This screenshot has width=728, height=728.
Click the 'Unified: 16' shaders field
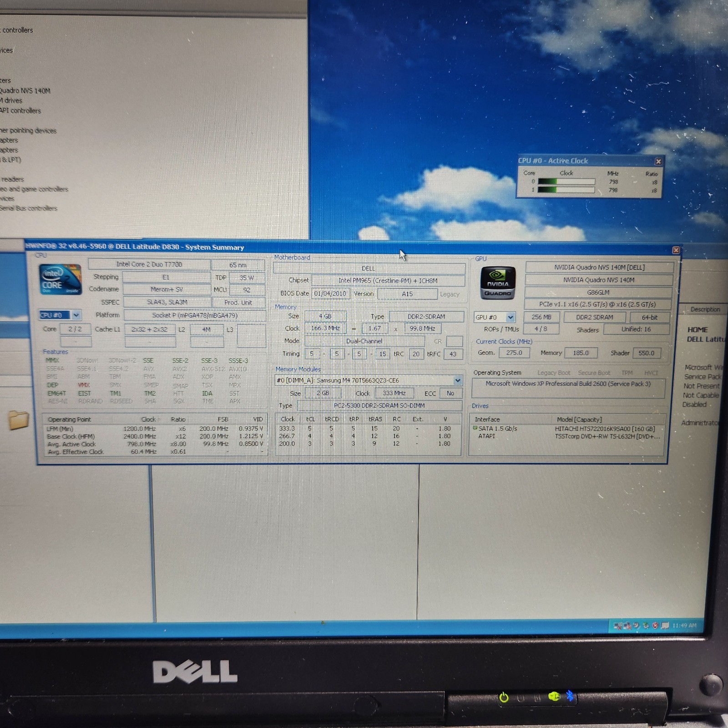pyautogui.click(x=636, y=329)
